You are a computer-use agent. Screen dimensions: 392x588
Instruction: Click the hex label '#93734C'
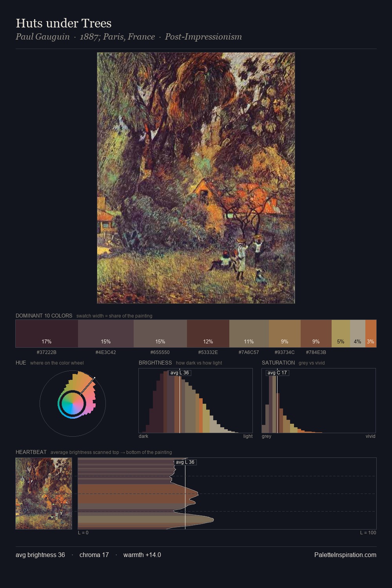point(285,352)
